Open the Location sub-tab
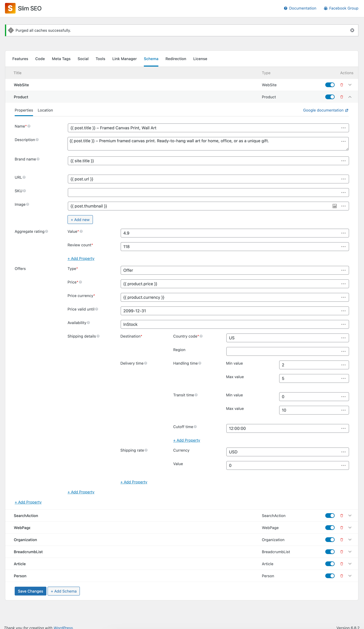This screenshot has width=364, height=629. click(x=45, y=110)
